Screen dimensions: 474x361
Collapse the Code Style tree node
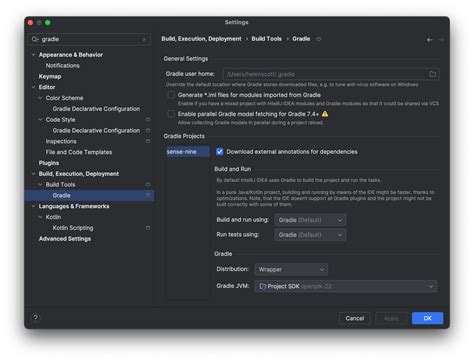(40, 120)
